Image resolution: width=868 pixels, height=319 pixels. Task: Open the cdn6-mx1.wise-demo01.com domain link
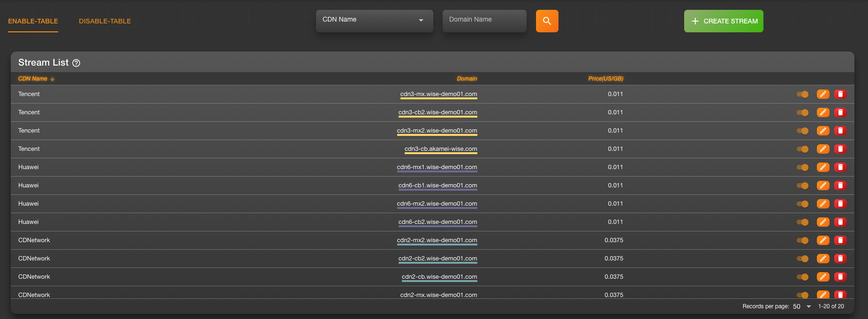[437, 167]
